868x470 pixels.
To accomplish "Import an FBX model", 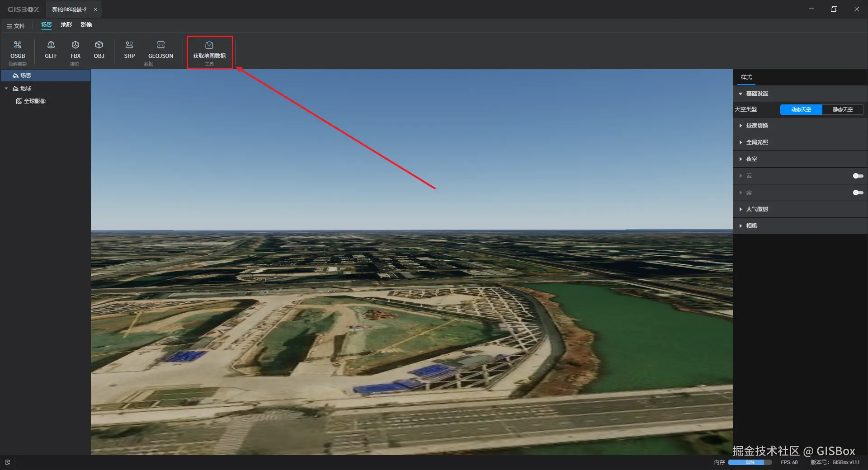I will pyautogui.click(x=75, y=50).
